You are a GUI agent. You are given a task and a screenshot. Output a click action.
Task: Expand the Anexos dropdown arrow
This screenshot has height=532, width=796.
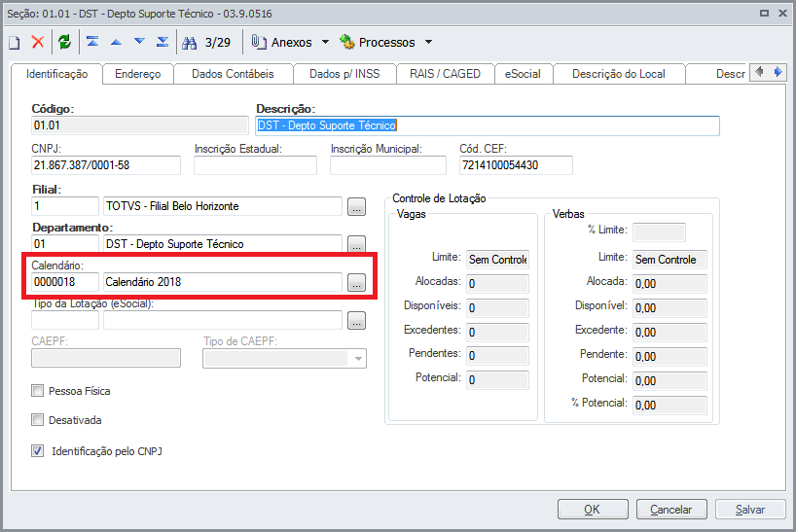click(x=326, y=43)
